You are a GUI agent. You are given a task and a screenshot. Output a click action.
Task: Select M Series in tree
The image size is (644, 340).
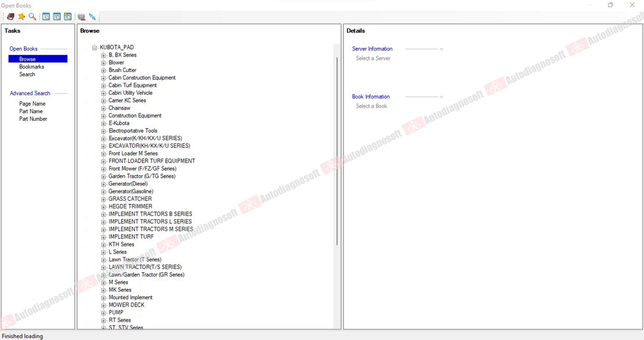118,283
